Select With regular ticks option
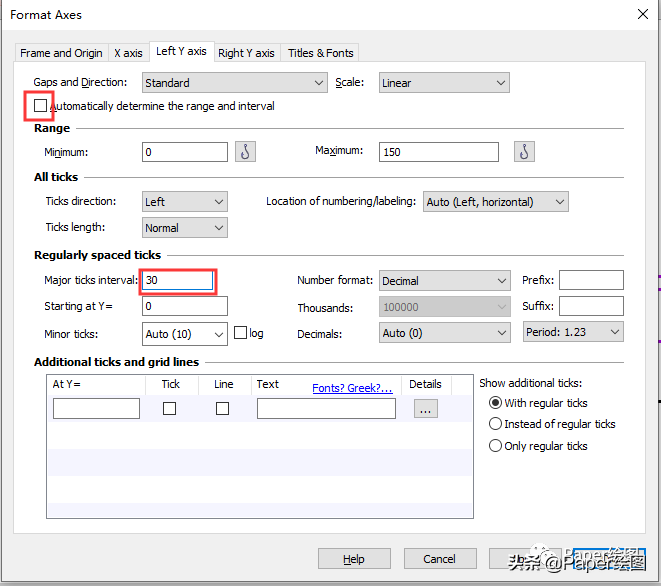The width and height of the screenshot is (661, 586). (x=495, y=403)
